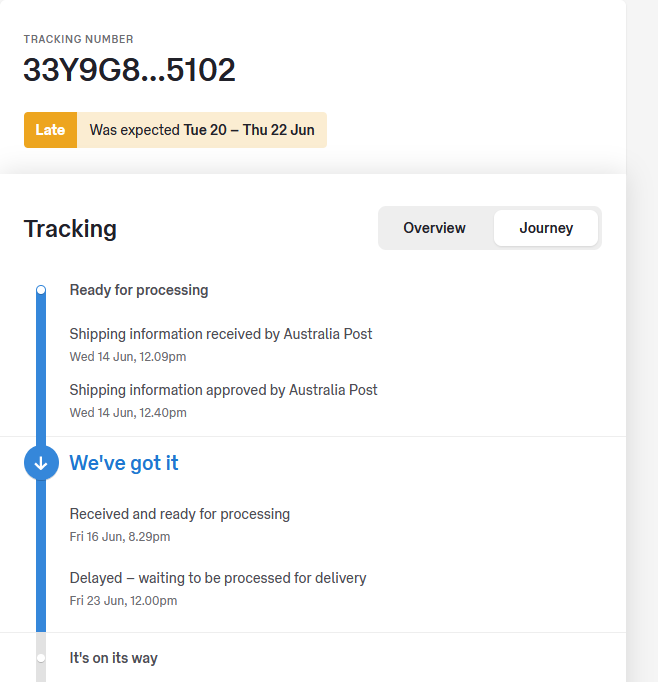Image resolution: width=658 pixels, height=682 pixels.
Task: Click the Ready for processing heading
Action: click(x=139, y=290)
